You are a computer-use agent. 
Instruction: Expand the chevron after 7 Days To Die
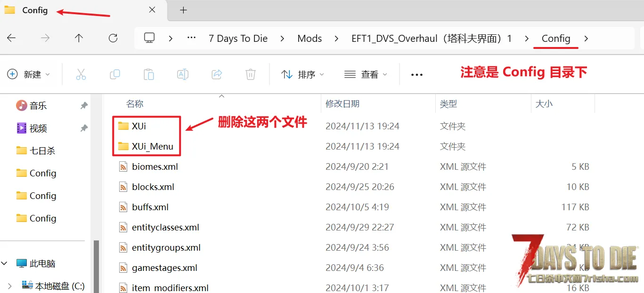[x=283, y=39]
